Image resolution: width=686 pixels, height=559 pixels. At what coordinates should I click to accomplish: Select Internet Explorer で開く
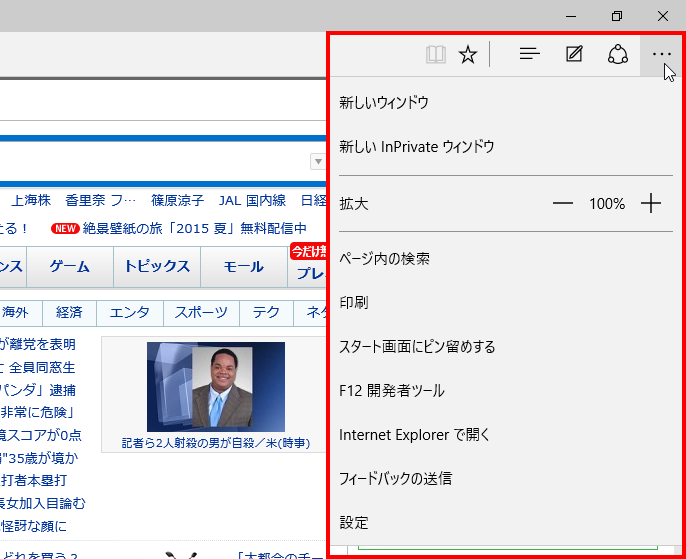point(415,435)
